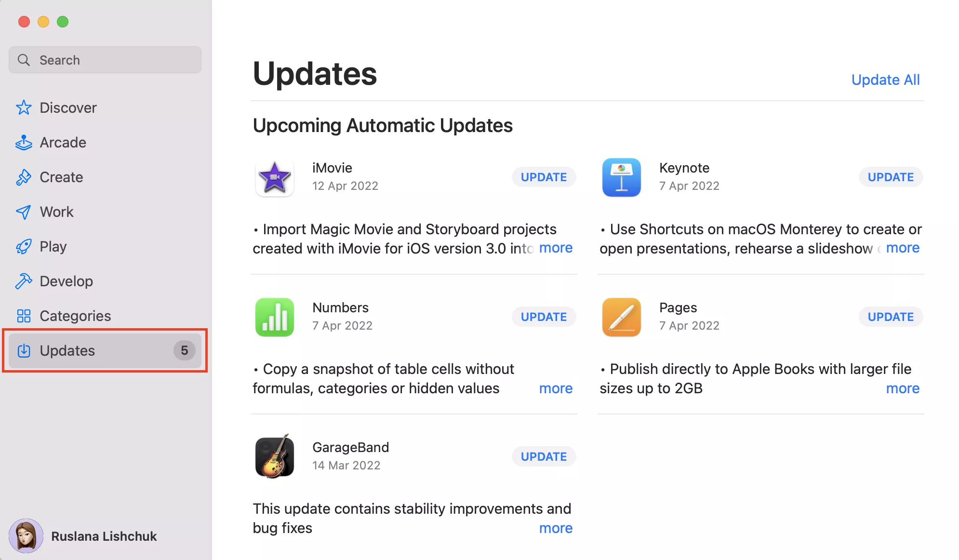
Task: Select the Updates menu item
Action: point(107,350)
